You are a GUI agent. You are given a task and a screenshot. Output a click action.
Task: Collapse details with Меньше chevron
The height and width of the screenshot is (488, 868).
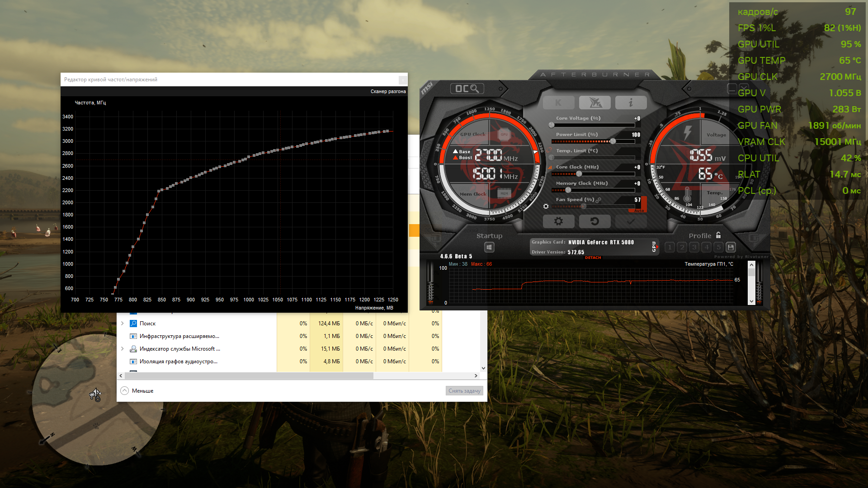click(125, 391)
